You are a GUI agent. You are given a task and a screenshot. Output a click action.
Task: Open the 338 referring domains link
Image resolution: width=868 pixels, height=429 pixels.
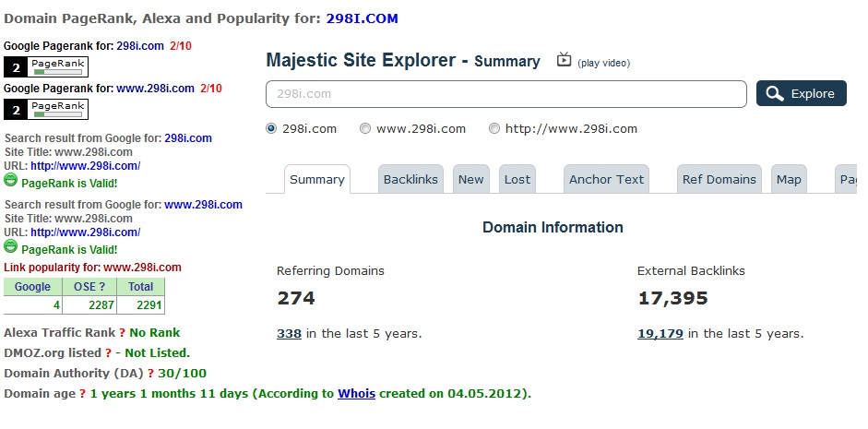(289, 334)
